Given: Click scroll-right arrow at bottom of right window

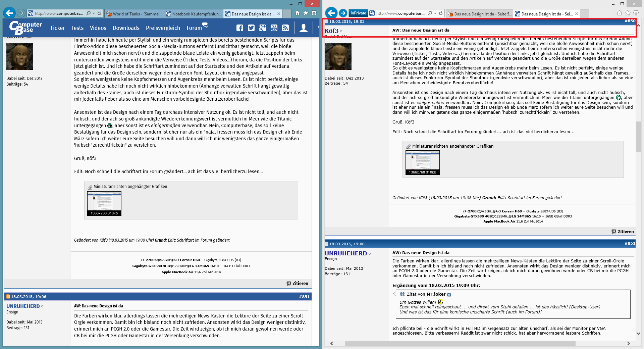Looking at the screenshot, I should point(628,343).
